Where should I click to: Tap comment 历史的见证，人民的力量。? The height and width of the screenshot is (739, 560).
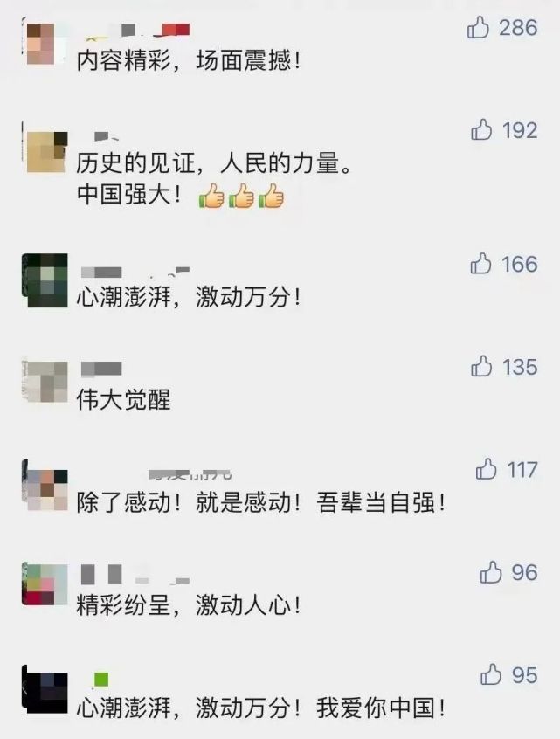pos(215,163)
